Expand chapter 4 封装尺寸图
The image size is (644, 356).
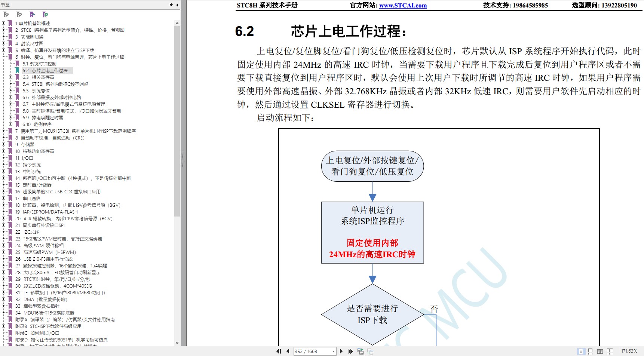click(x=4, y=43)
